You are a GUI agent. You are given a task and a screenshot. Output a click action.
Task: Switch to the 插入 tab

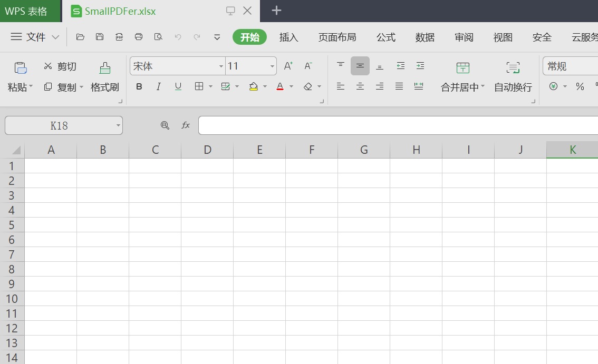pos(288,37)
